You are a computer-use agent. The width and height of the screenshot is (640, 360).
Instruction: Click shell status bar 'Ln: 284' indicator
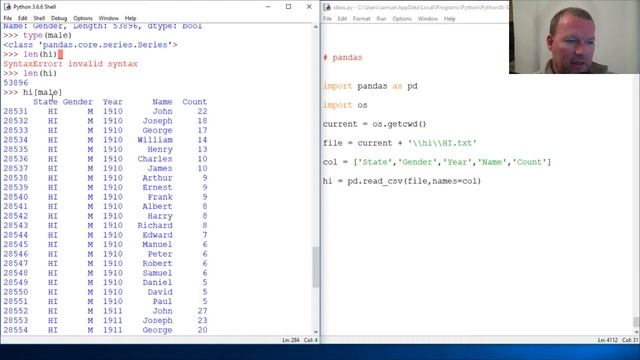coord(291,340)
